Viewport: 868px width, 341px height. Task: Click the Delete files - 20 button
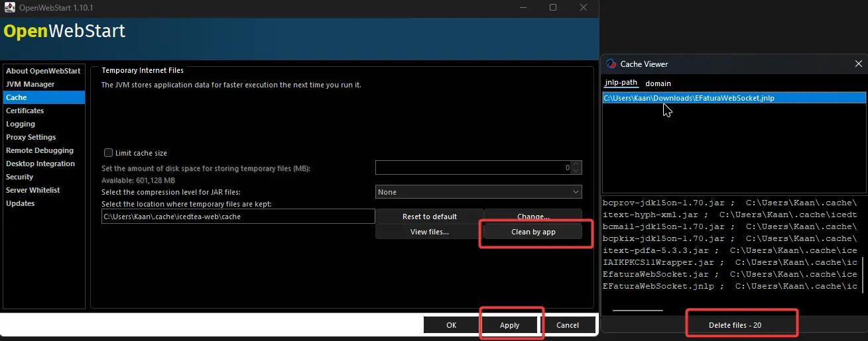coord(735,325)
